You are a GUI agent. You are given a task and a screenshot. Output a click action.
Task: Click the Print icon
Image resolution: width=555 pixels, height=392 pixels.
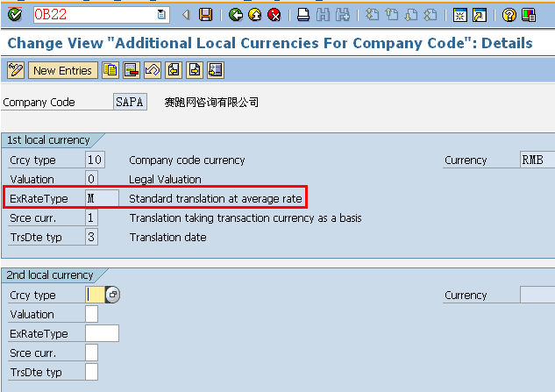tap(303, 15)
